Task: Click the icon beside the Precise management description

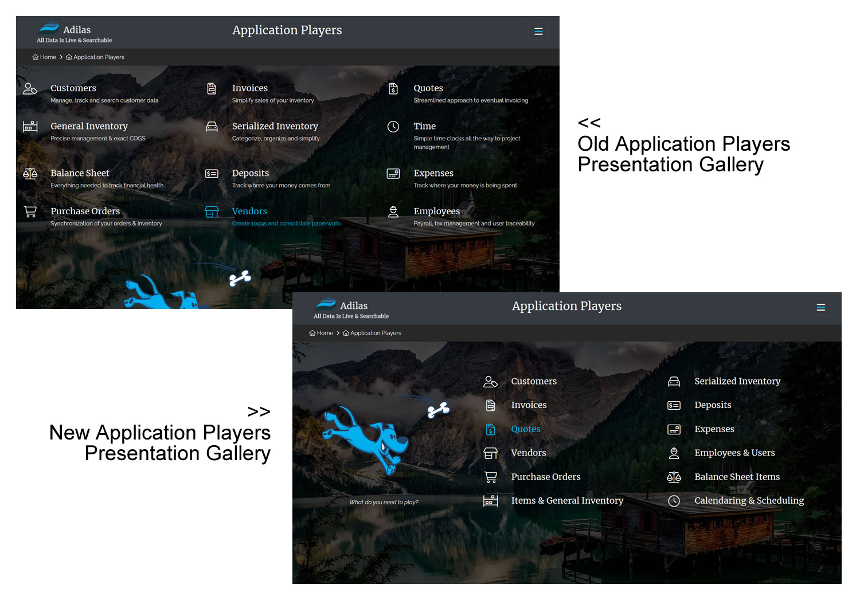Action: pos(30,127)
